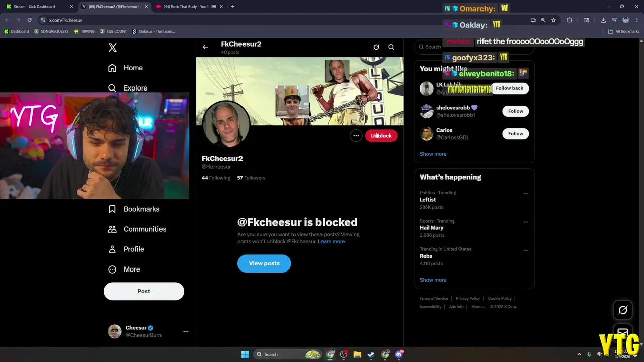Open Steam from the taskbar

371,354
